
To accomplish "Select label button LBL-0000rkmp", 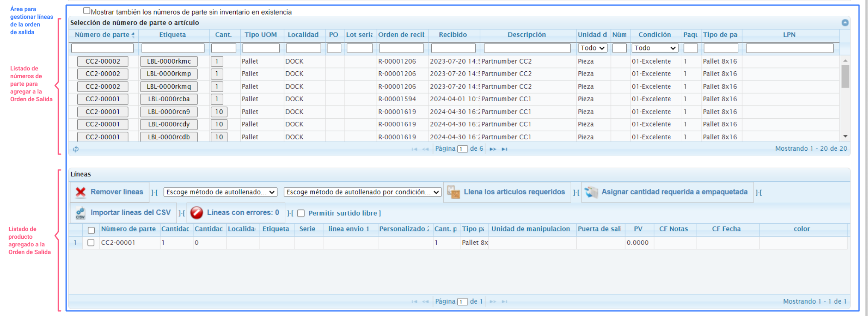I will click(x=169, y=74).
